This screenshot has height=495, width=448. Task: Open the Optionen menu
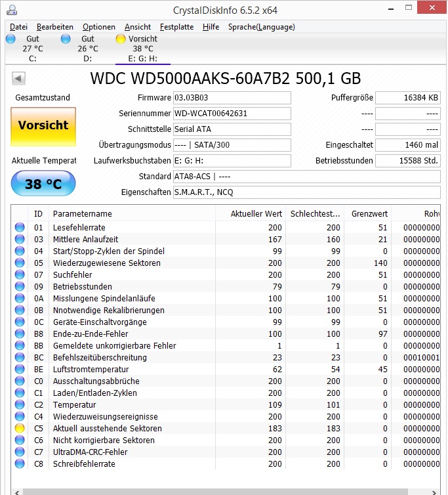click(x=99, y=27)
